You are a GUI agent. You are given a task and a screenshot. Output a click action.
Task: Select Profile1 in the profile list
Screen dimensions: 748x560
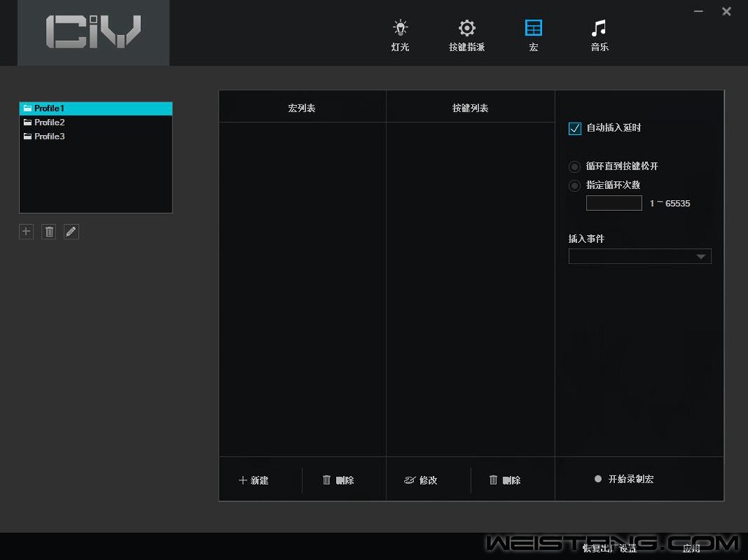96,108
